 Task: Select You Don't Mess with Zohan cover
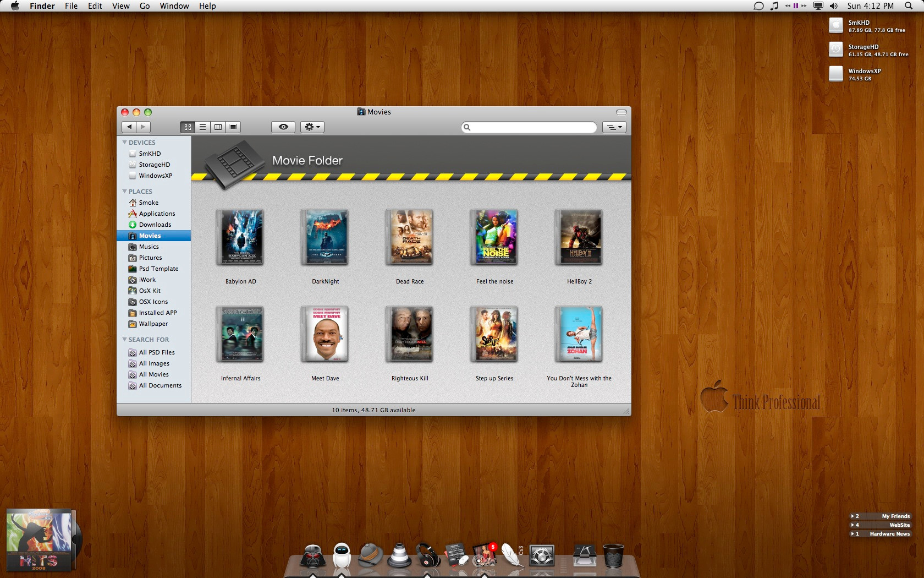pyautogui.click(x=579, y=334)
